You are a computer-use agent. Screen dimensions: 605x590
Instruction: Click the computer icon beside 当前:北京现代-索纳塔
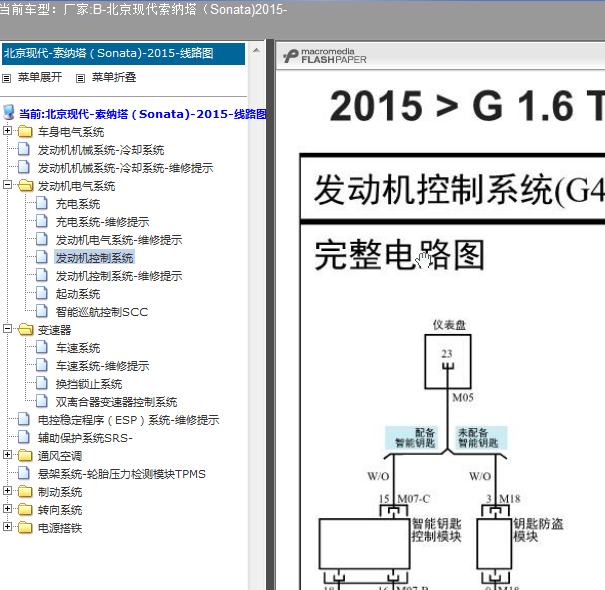point(8,113)
